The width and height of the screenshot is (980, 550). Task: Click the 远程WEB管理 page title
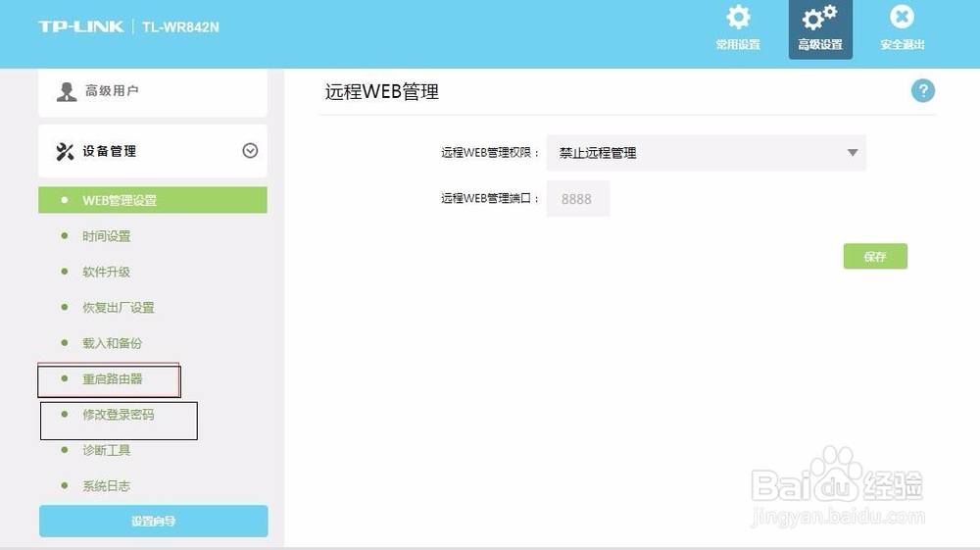point(382,92)
